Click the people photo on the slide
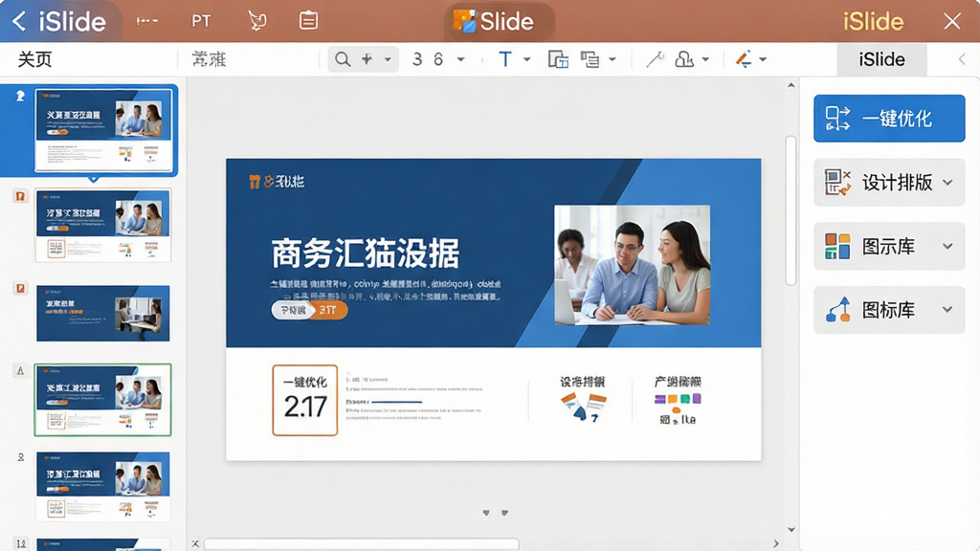This screenshot has height=551, width=980. pos(632,265)
